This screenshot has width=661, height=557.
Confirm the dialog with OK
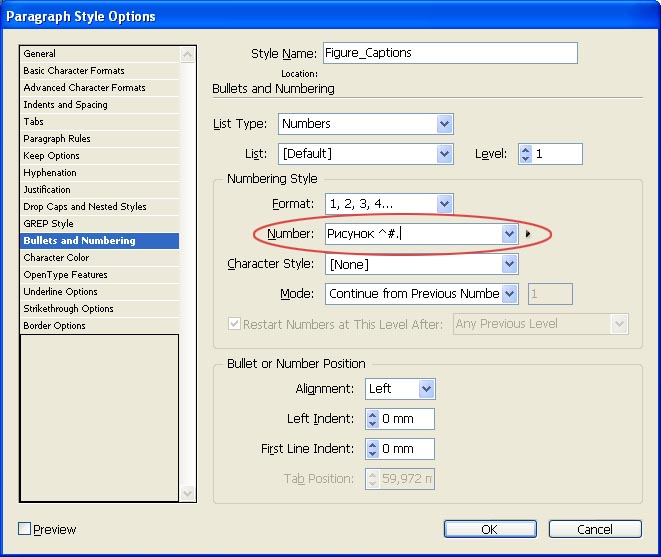pyautogui.click(x=490, y=529)
